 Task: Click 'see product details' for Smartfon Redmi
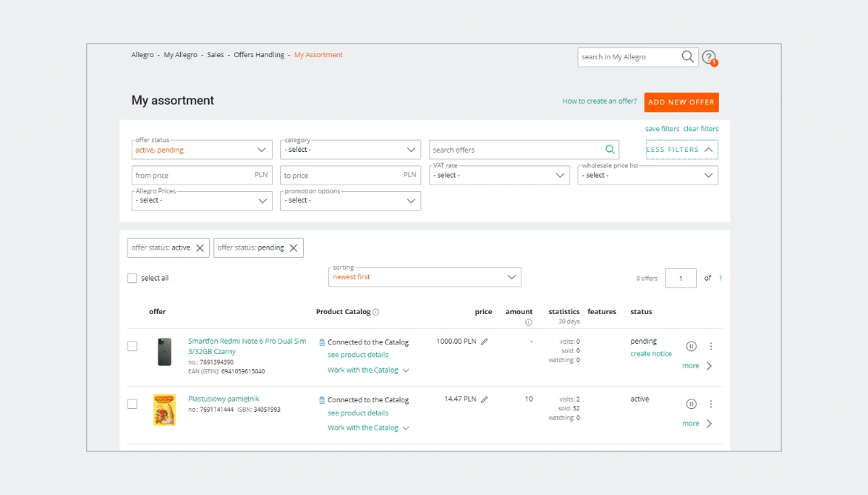tap(358, 355)
